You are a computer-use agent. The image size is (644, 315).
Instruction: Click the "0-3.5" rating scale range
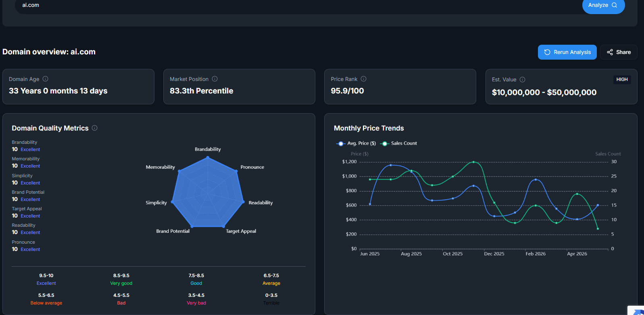271,296
